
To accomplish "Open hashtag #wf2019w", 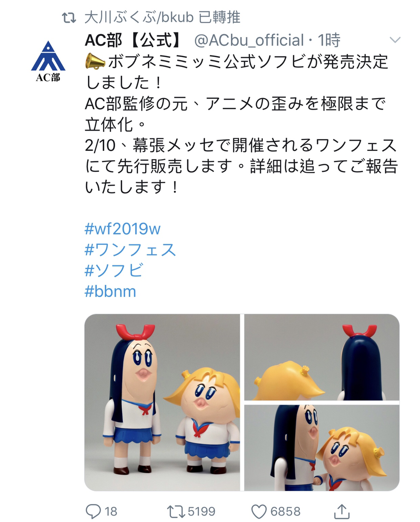I will click(x=122, y=229).
